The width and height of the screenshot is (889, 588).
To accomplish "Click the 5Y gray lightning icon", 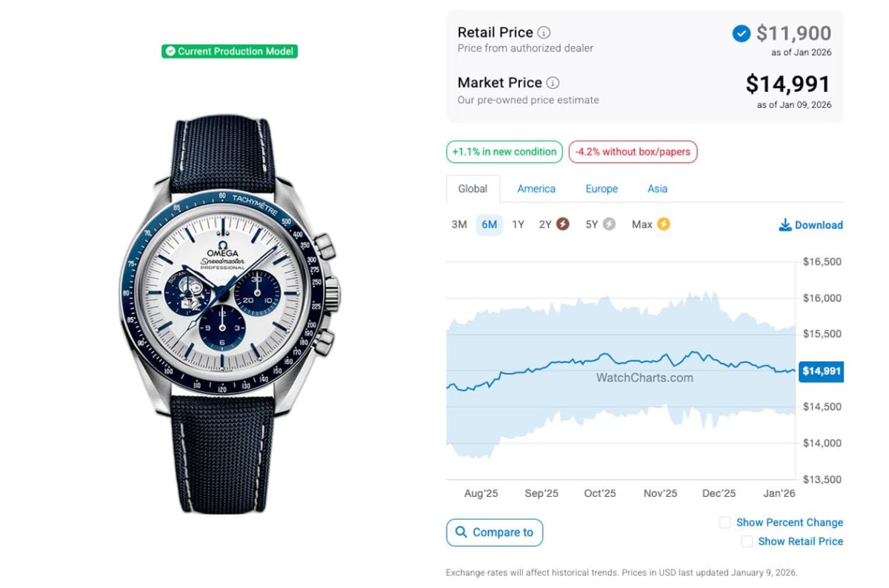I will pos(609,224).
